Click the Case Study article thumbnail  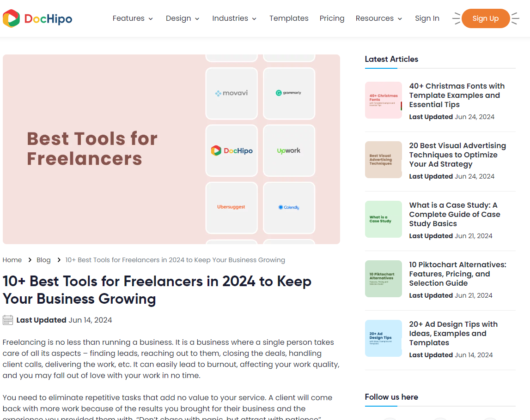[x=383, y=219]
